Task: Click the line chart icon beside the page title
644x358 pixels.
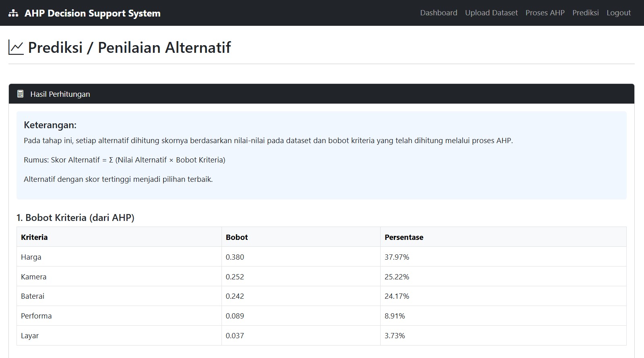Action: coord(16,48)
